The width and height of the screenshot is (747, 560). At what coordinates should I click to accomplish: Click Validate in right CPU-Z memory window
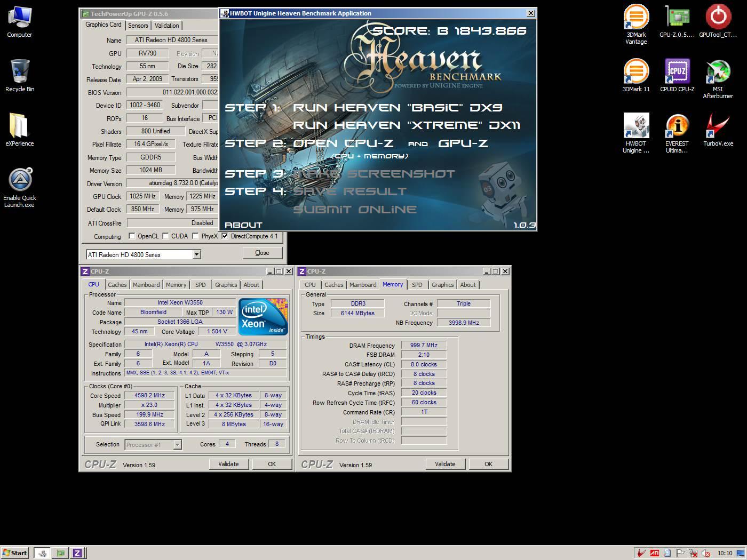[445, 464]
